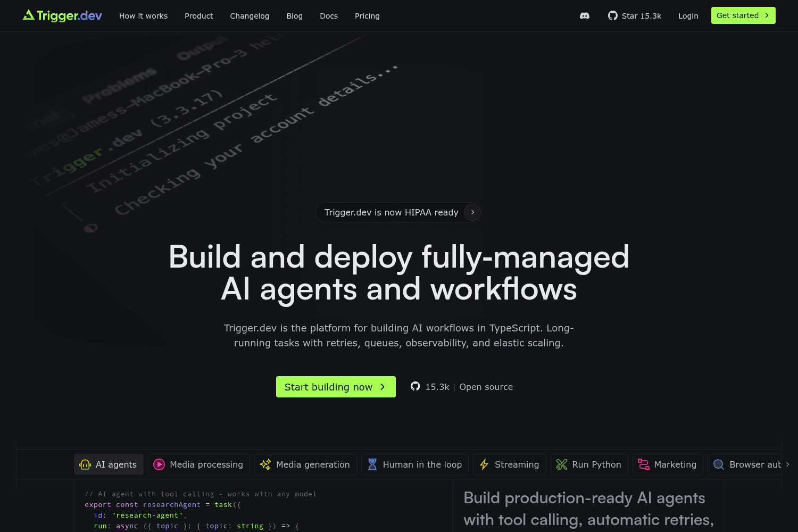Open the How it works menu
Screen dimensions: 798x532
143,16
